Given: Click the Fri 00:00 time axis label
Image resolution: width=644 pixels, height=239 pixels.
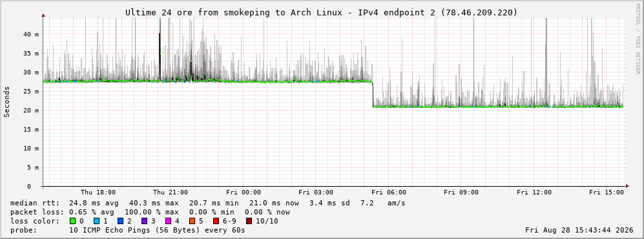Looking at the screenshot, I should [x=244, y=192].
